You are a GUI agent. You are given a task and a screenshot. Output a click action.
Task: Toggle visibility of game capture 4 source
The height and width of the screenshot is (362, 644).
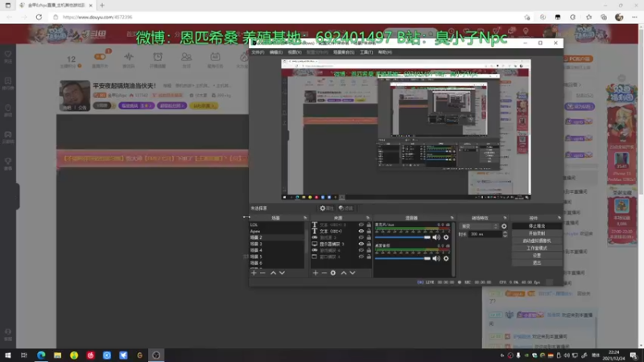[361, 250]
